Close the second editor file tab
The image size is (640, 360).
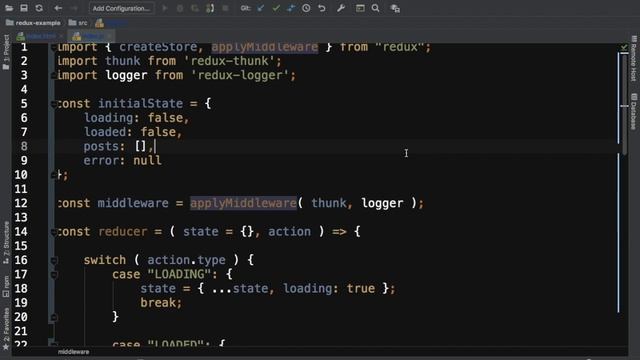tap(109, 36)
